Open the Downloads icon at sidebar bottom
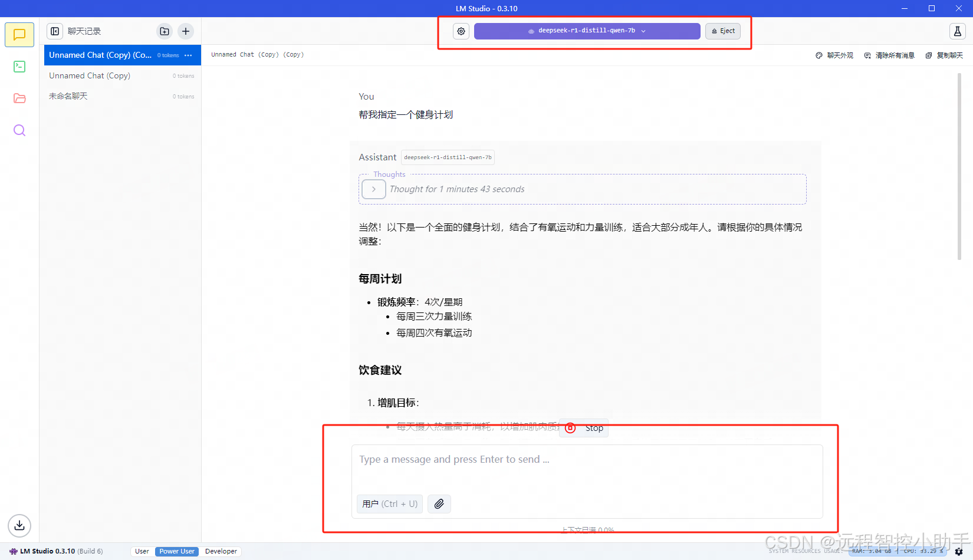Viewport: 973px width, 560px height. coord(19,525)
